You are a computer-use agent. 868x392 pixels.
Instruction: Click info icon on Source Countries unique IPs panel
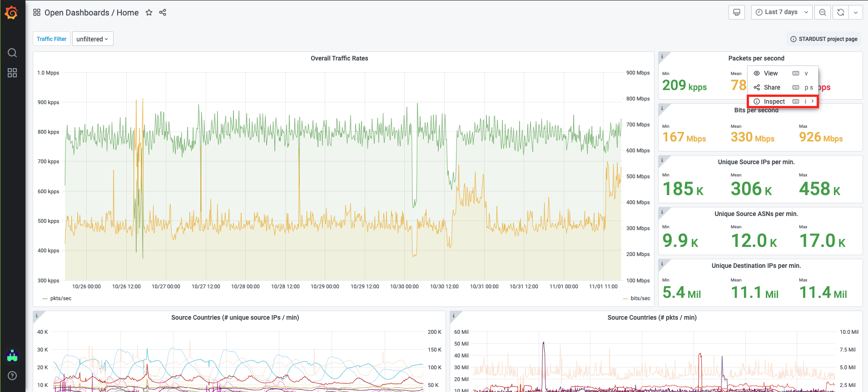(37, 316)
